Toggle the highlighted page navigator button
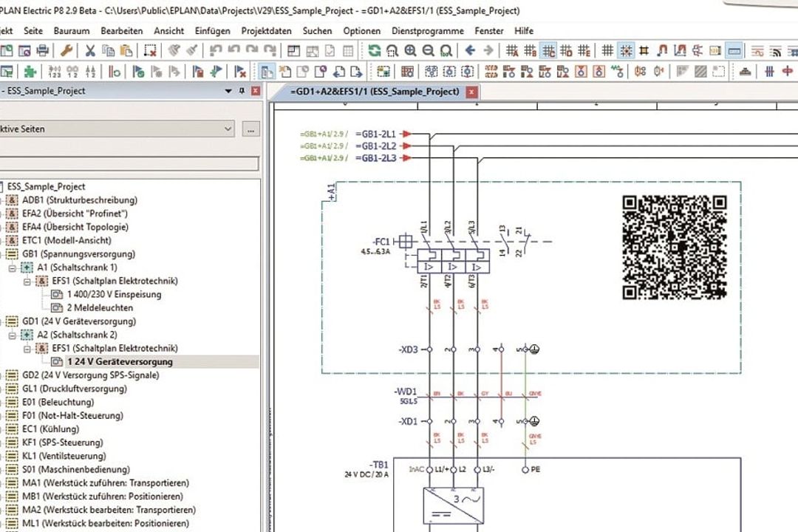This screenshot has width=798, height=532. click(x=267, y=71)
